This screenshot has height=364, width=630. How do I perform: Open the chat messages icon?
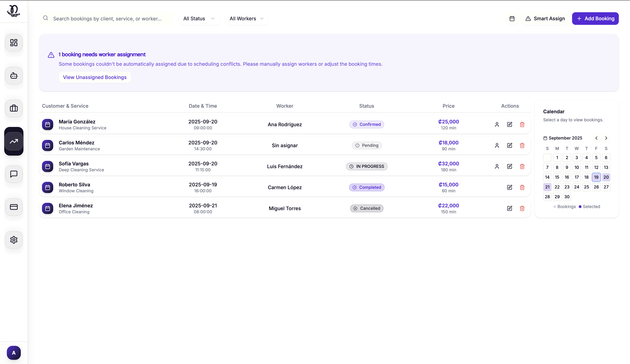[x=13, y=174]
